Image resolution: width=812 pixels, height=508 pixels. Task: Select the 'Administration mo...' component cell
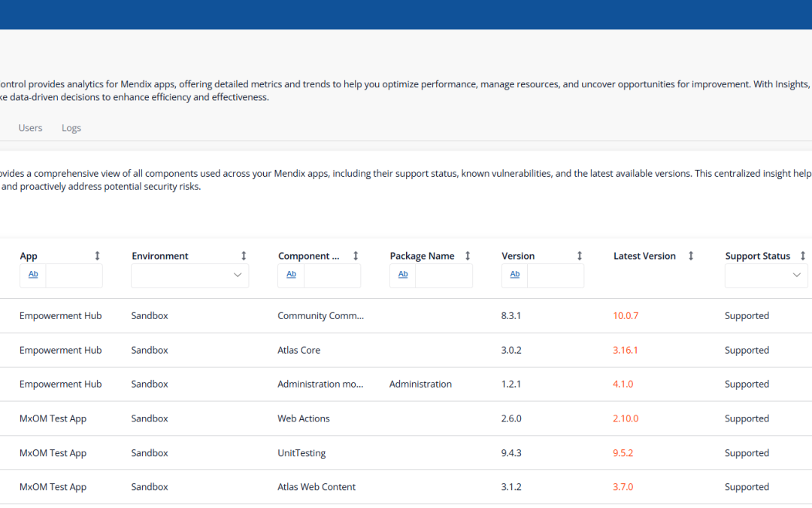tap(320, 384)
